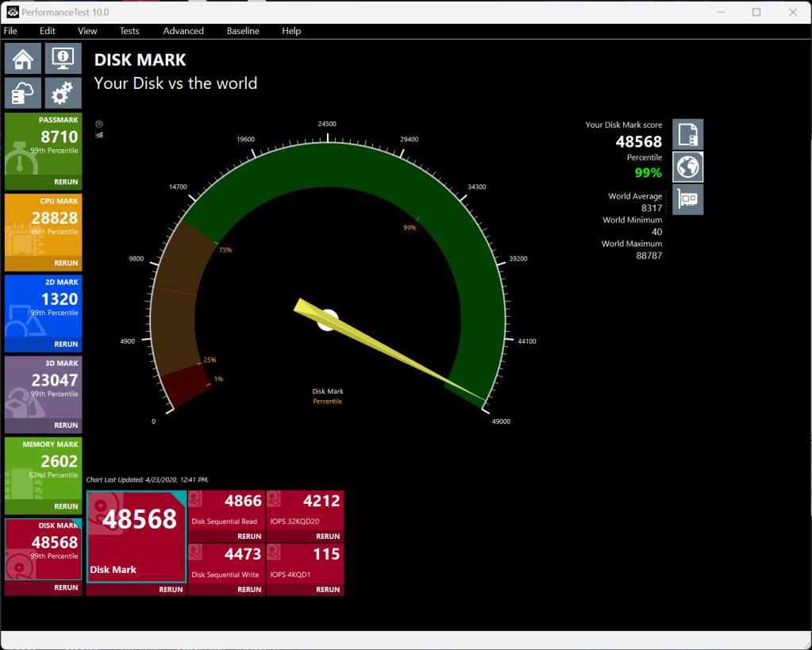The width and height of the screenshot is (812, 650).
Task: Select the 3D Mark score tile
Action: coord(44,384)
